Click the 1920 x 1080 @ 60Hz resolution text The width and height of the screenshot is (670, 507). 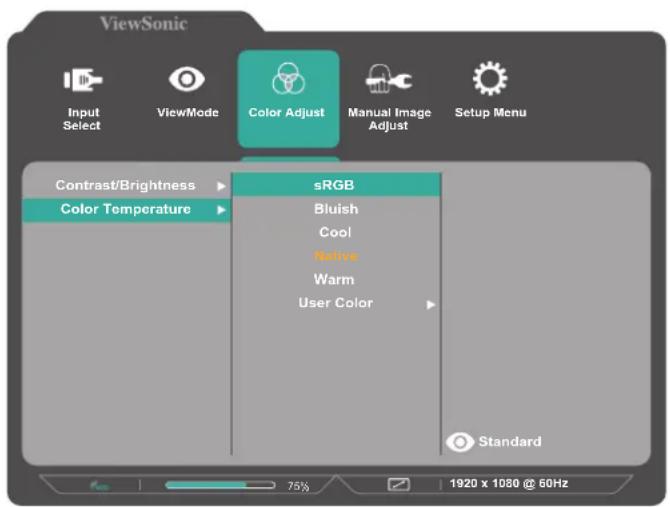click(x=508, y=484)
